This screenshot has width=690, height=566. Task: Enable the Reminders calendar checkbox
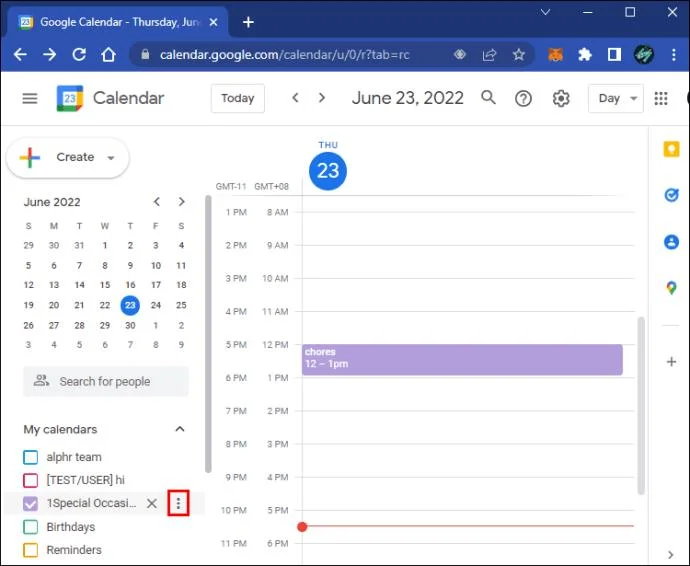(30, 550)
